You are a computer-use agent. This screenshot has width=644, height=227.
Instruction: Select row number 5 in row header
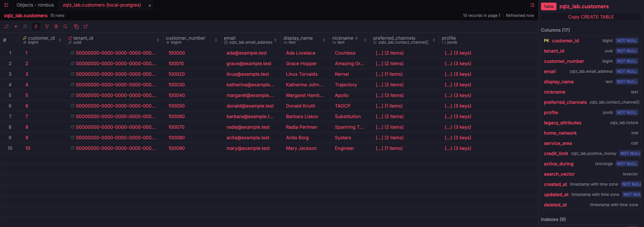(10, 95)
